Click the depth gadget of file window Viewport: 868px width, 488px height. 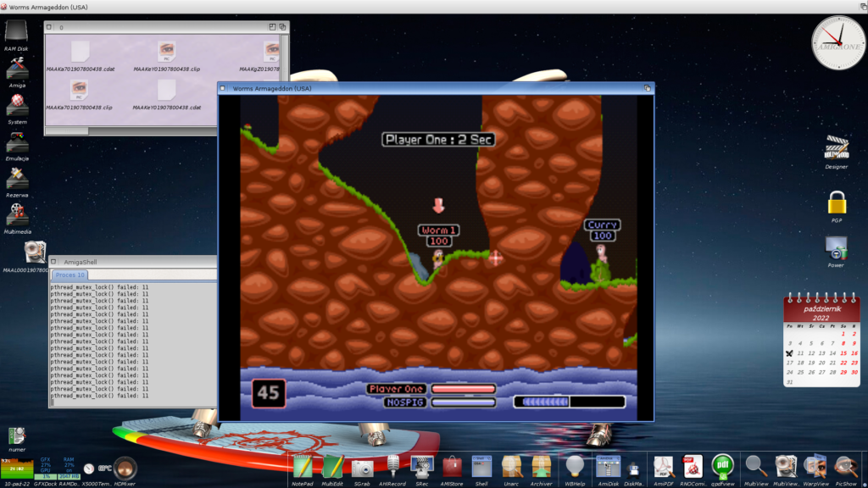click(283, 27)
